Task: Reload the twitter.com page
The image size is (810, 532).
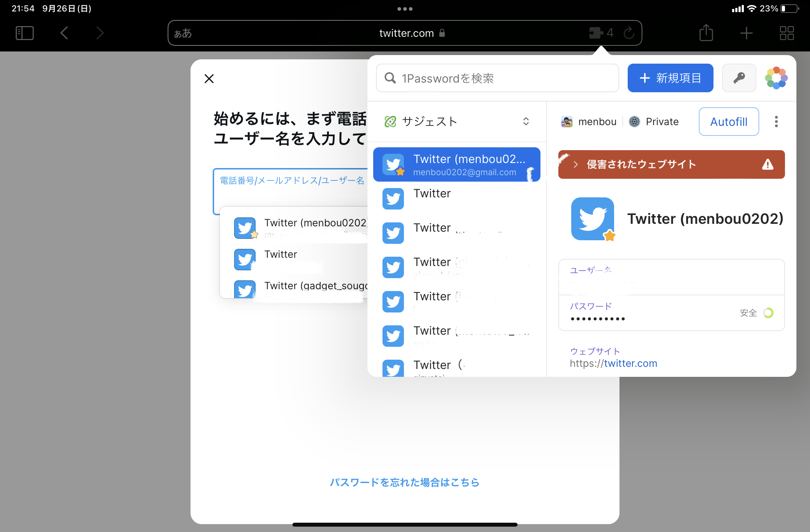Action: click(629, 33)
